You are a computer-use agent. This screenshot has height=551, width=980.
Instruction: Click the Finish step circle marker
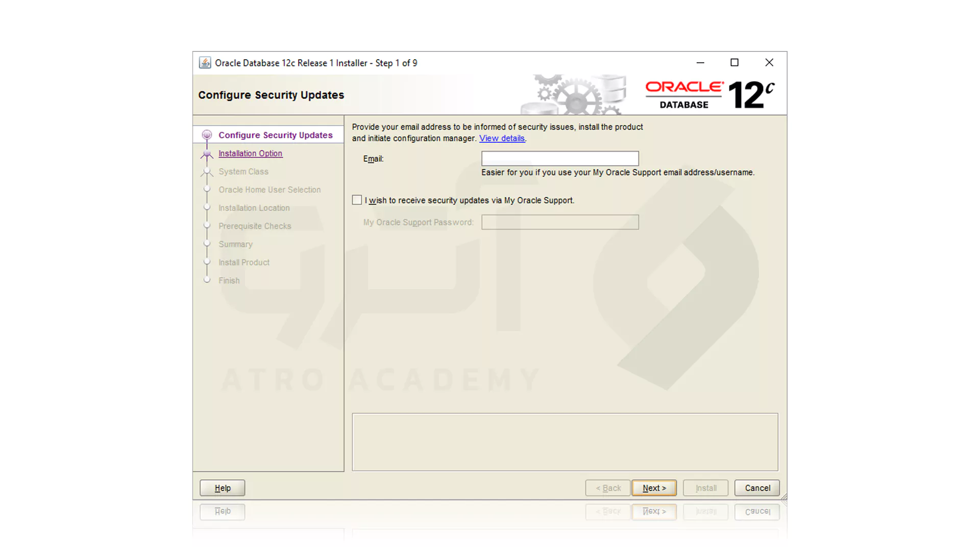(207, 280)
